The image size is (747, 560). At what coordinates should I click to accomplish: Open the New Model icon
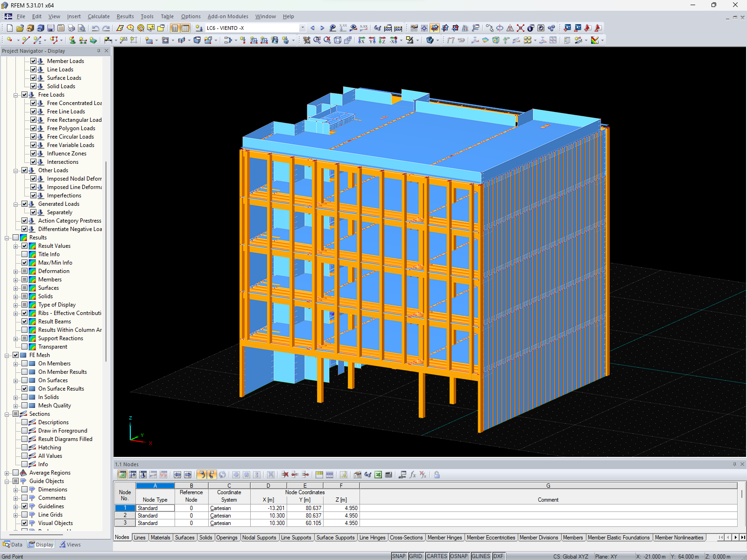9,28
